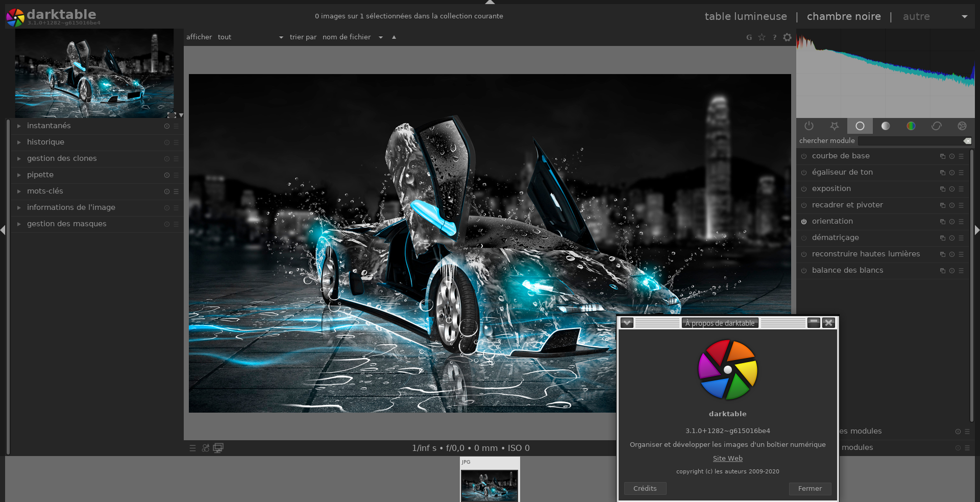Click the histogram display
Viewport: 980px width, 502px height.
pos(886,74)
